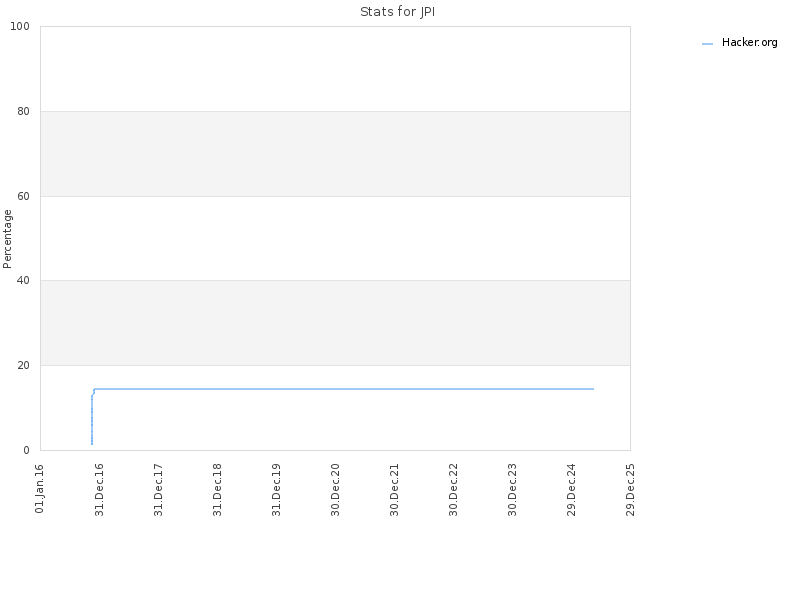
Task: Select the 30.Dec.22 x-axis label
Action: (454, 489)
